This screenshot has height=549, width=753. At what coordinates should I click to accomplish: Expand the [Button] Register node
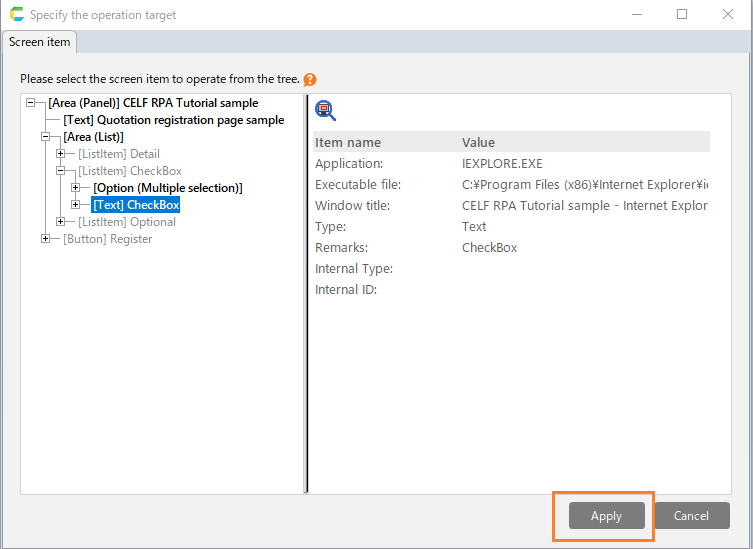click(46, 239)
